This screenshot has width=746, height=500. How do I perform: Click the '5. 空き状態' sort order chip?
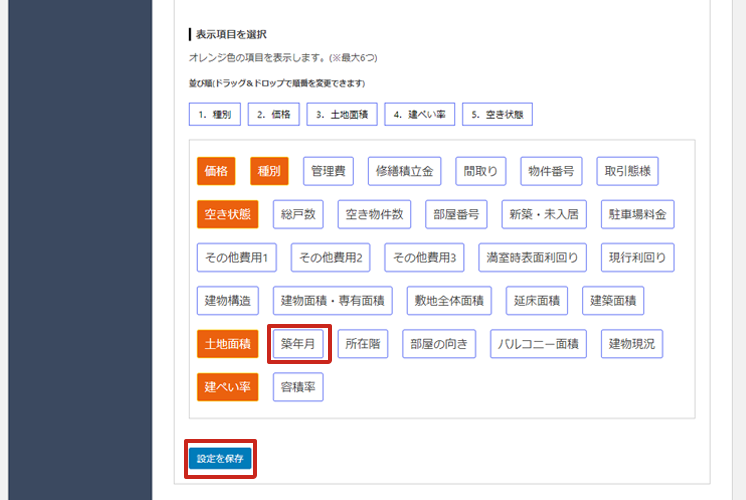497,114
